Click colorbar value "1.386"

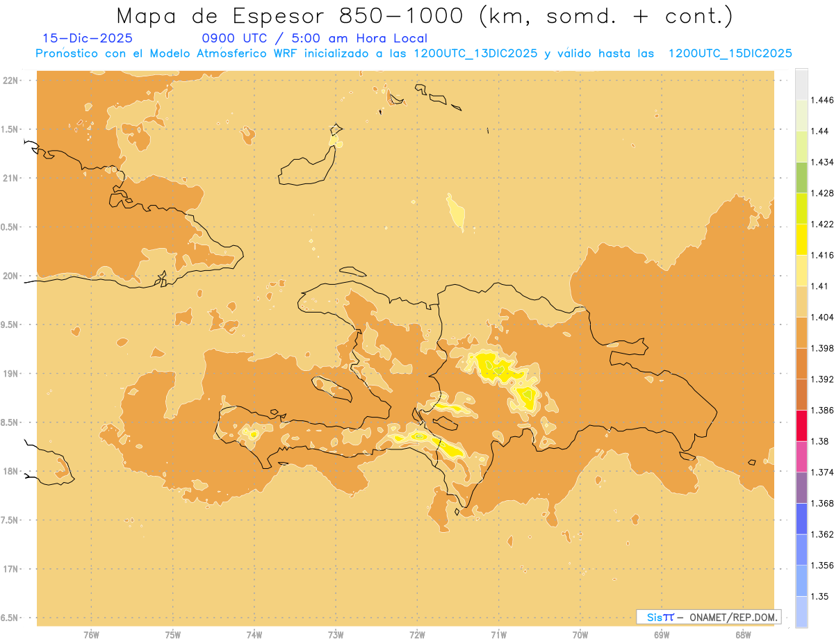pos(822,411)
